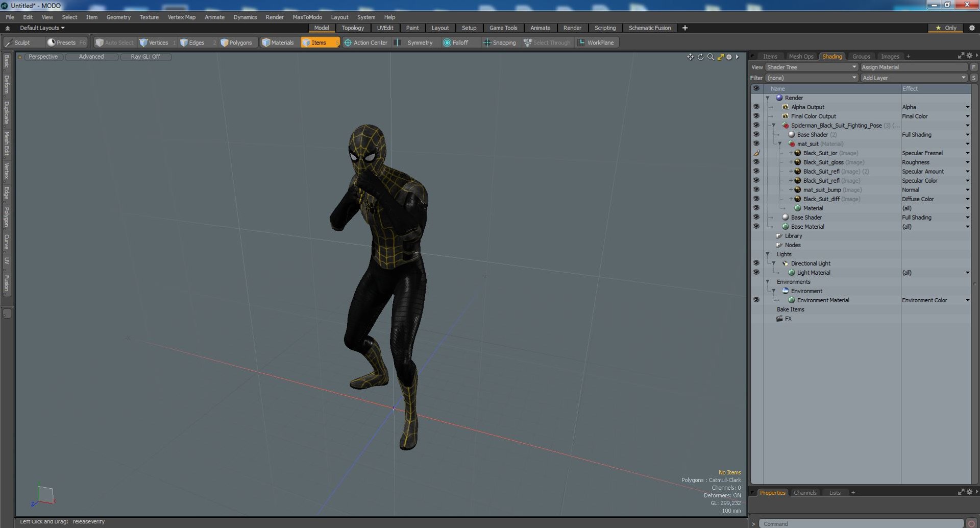Hide the Final Color Output layer
Viewport: 980px width, 528px height.
[756, 116]
